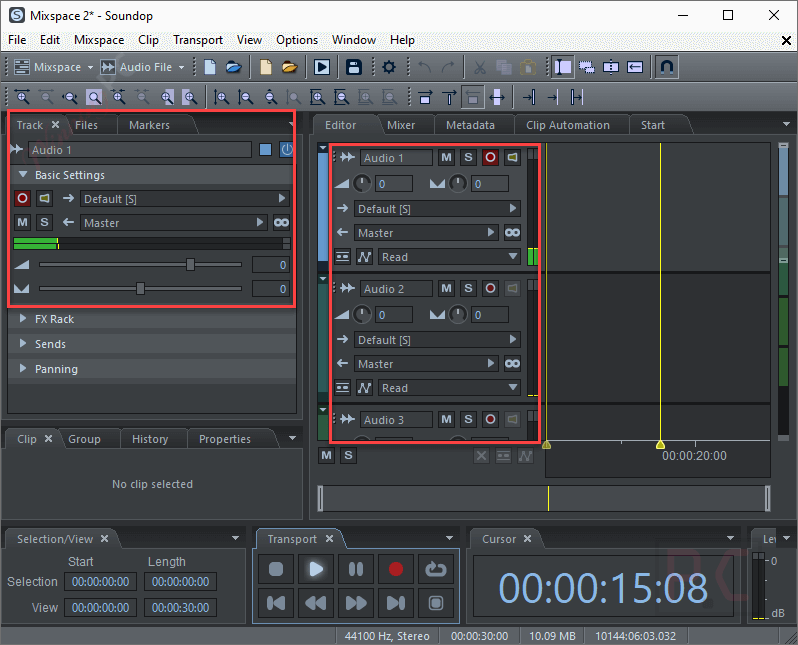The image size is (798, 645).
Task: Click the Save icon in toolbar
Action: click(x=354, y=67)
